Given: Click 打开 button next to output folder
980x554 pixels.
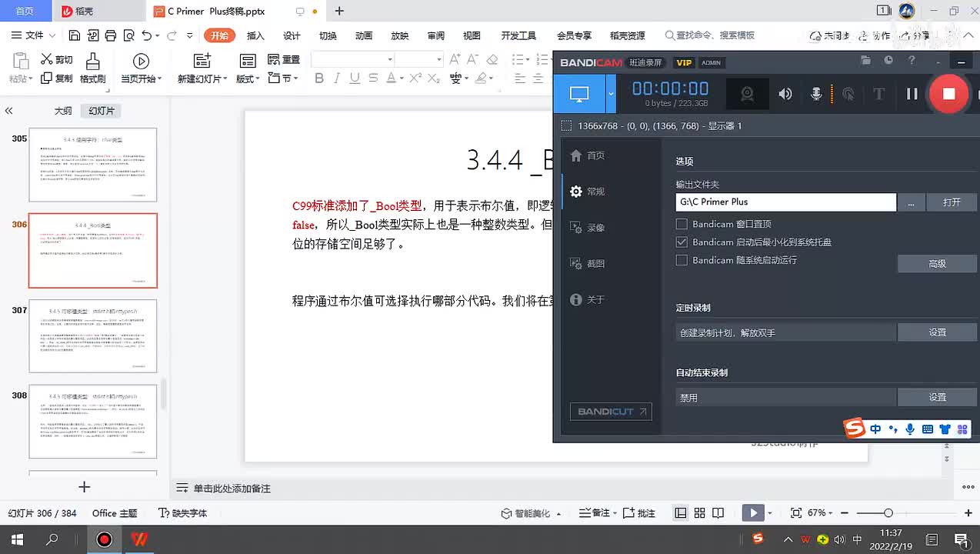Looking at the screenshot, I should tap(952, 202).
